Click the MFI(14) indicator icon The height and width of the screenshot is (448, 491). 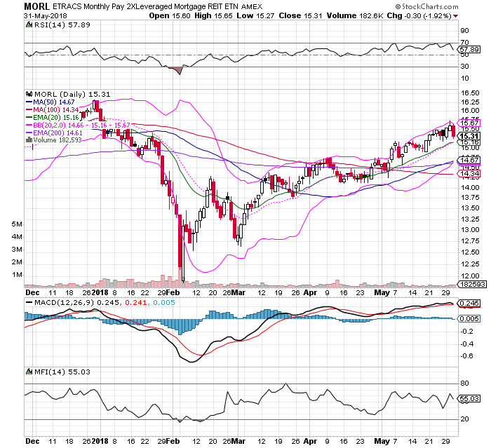[x=29, y=372]
